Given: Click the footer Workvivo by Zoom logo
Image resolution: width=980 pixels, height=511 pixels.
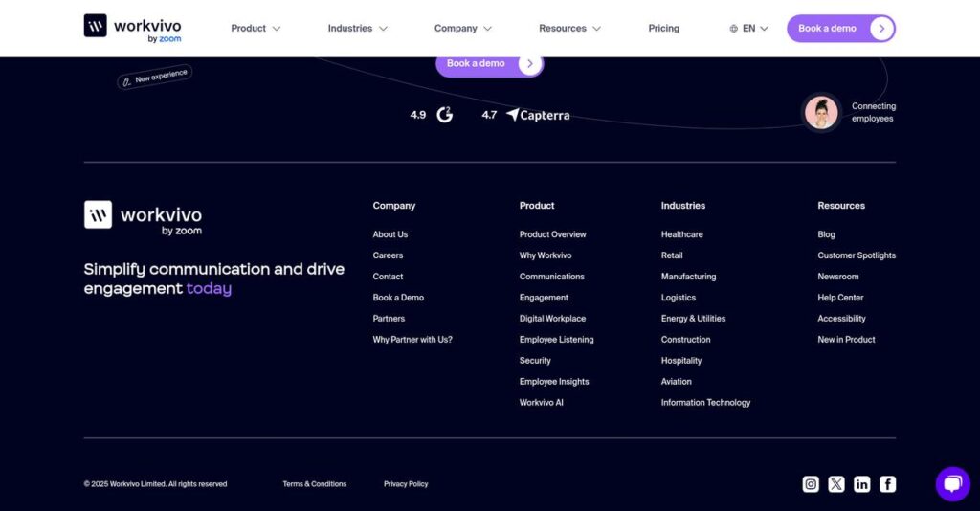Looking at the screenshot, I should [144, 218].
